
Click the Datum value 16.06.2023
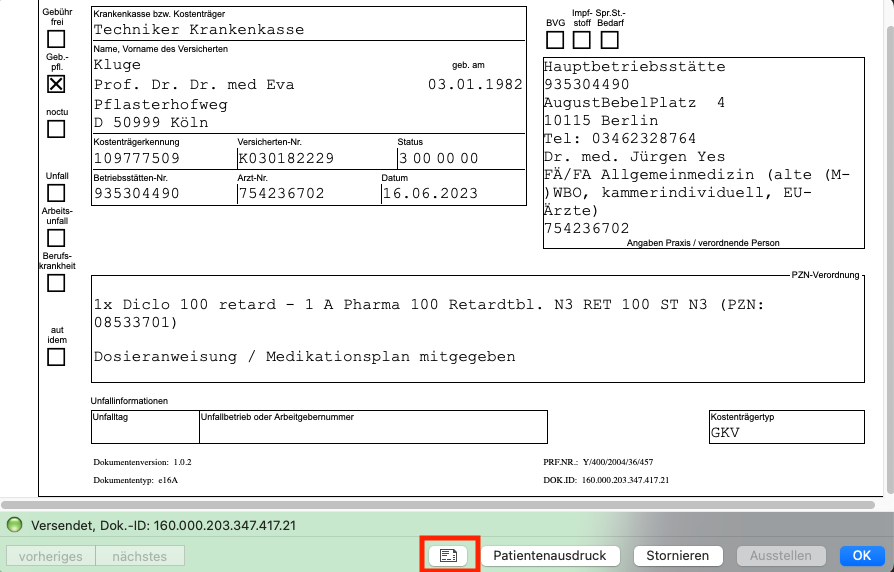(430, 194)
